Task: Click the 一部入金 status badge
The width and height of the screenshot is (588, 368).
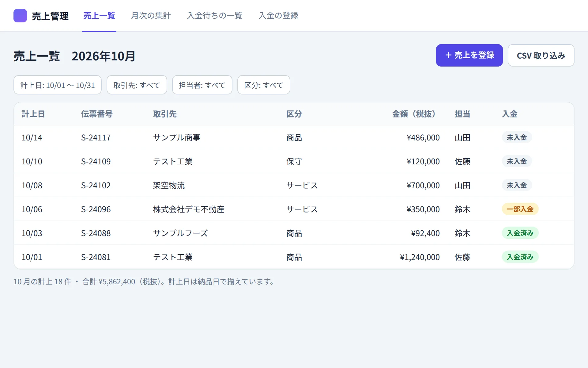Action: 520,209
